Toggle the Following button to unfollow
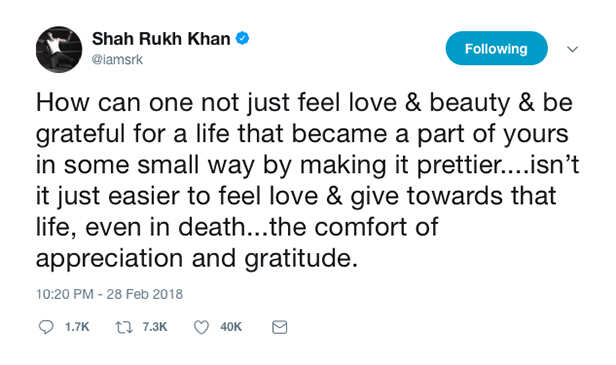The image size is (616, 365). tap(496, 49)
